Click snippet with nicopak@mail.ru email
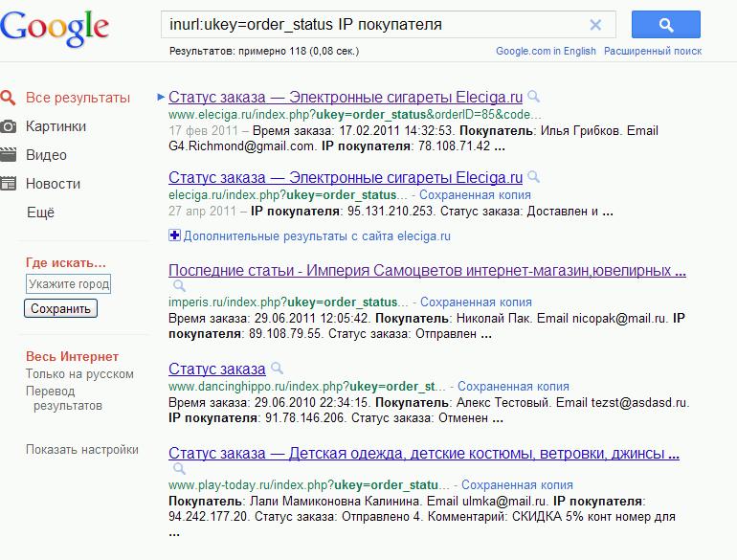Image resolution: width=737 pixels, height=560 pixels. (427, 325)
